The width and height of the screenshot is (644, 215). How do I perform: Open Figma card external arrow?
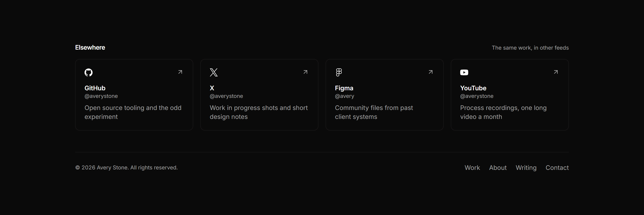(431, 72)
